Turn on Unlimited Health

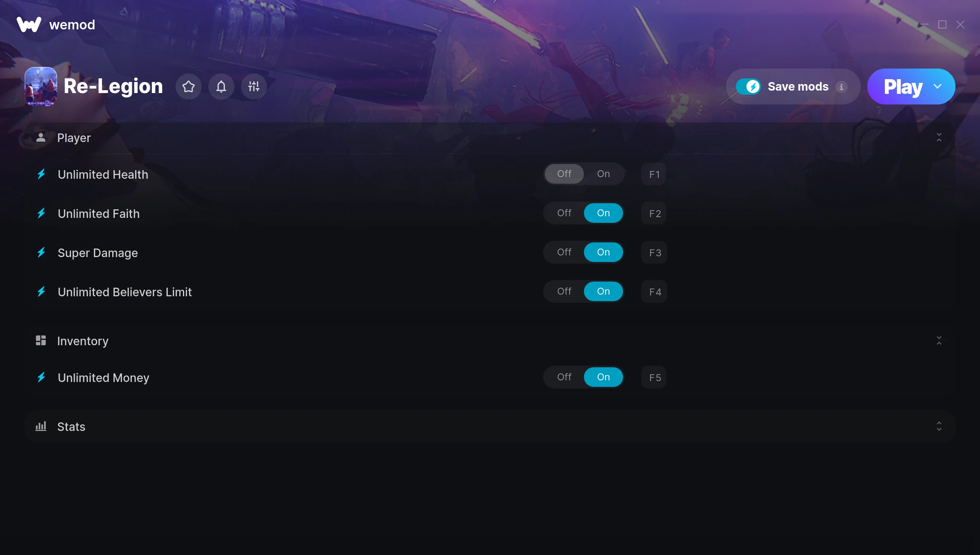[x=604, y=174]
